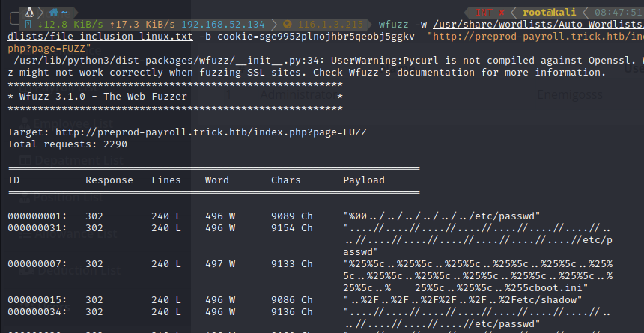Click the download speed 12.8 KiB/s

[70, 25]
